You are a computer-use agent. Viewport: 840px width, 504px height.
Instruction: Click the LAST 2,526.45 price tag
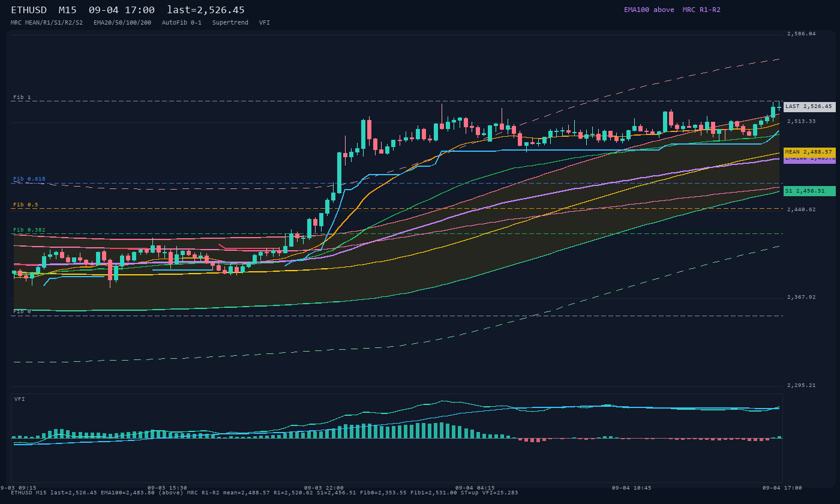pos(809,107)
